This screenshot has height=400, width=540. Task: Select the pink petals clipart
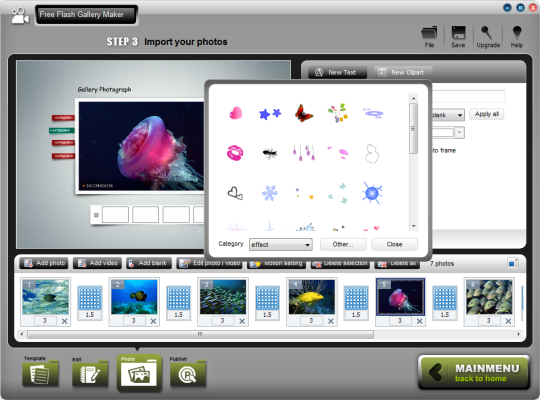click(x=338, y=152)
